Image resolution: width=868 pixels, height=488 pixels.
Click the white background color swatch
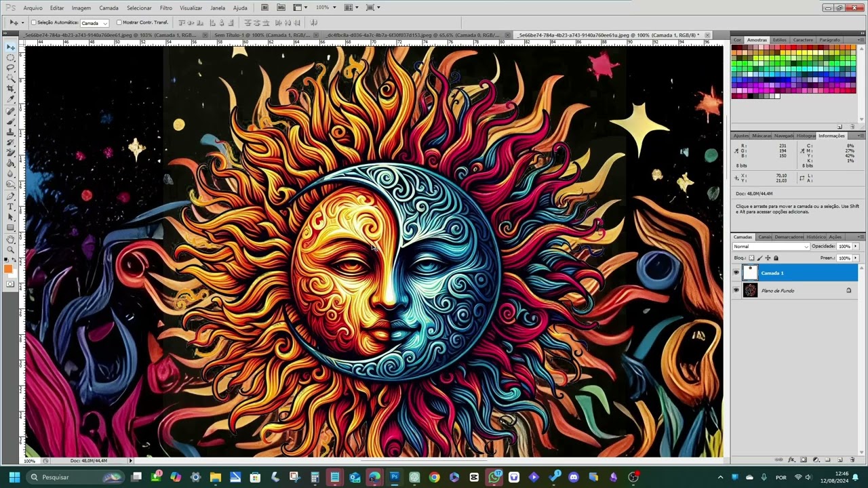pos(14,274)
